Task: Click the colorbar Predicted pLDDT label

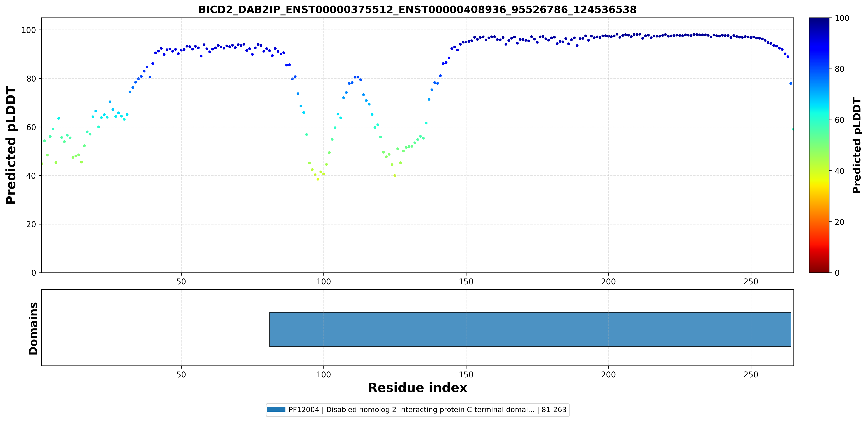Action: pos(857,145)
